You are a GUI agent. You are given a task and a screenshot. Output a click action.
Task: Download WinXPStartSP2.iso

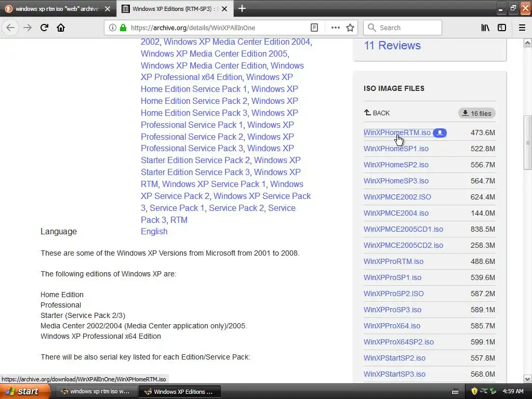(395, 358)
